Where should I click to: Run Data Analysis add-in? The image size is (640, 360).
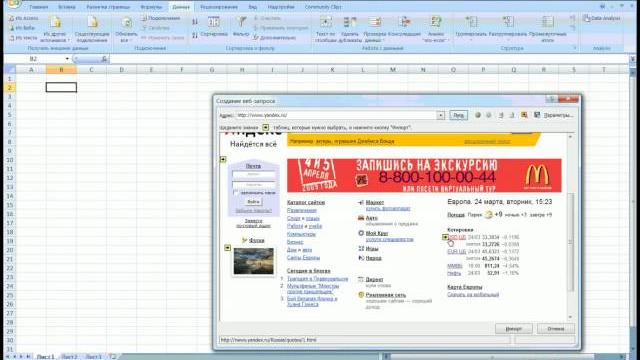coord(602,18)
